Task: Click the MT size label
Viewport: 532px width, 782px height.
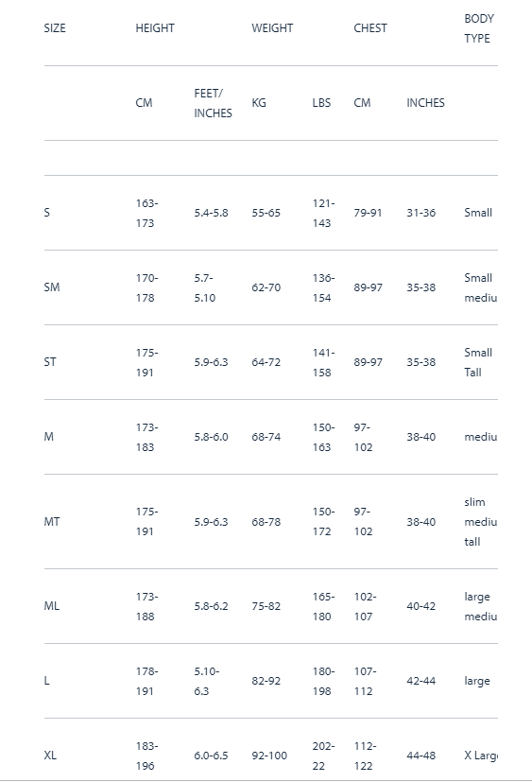Action: coord(52,522)
